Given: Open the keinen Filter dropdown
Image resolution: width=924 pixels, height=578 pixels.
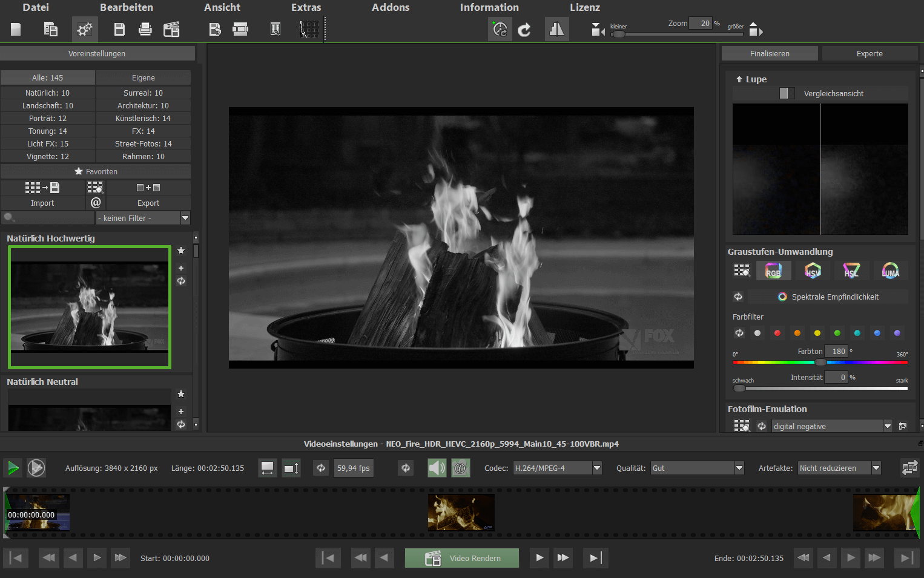Looking at the screenshot, I should tap(143, 218).
